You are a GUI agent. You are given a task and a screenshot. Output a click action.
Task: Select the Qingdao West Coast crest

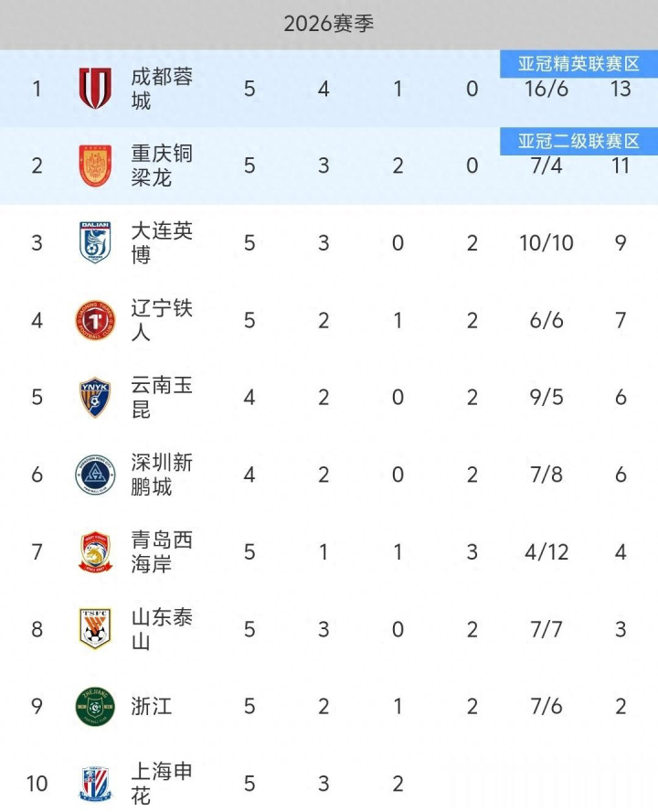(x=95, y=552)
